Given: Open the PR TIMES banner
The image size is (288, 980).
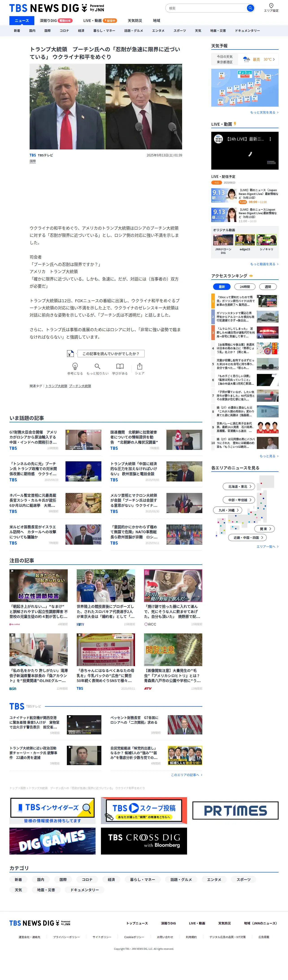Looking at the screenshot, I should 235,811.
